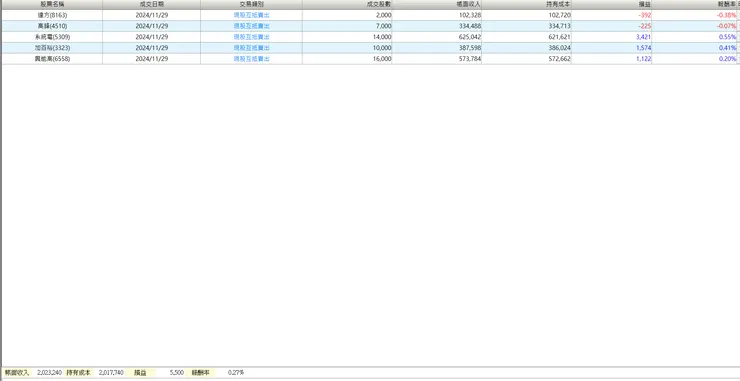Select the profit value 1,122
Viewport: 740px width, 381px height.
coord(644,59)
